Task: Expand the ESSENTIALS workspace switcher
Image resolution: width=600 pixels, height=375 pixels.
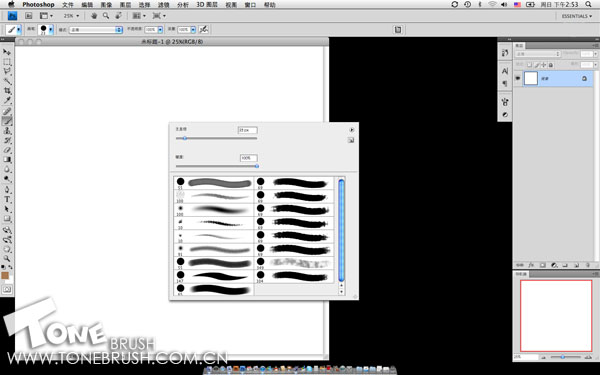Action: (x=577, y=16)
